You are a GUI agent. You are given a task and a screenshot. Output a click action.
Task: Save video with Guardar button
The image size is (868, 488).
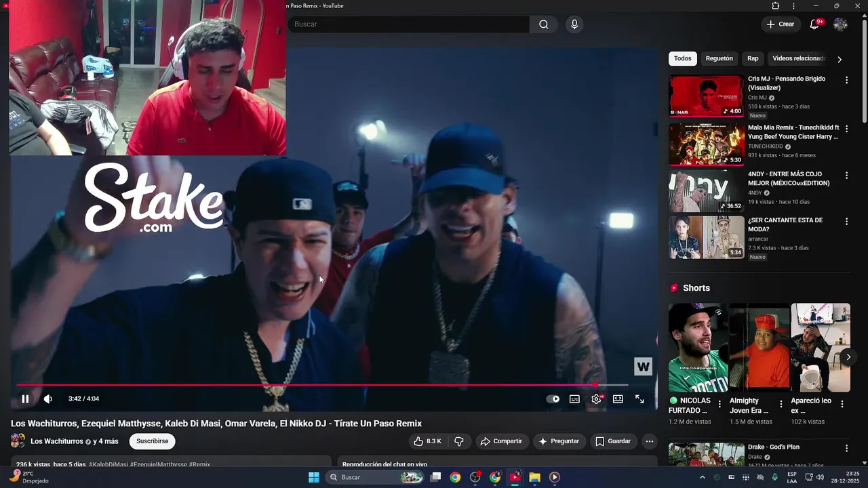coord(613,441)
